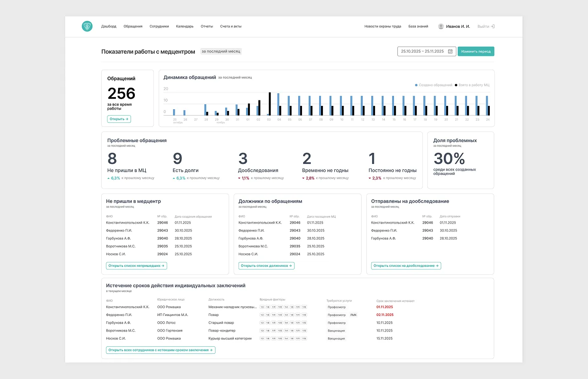588x379 pixels.
Task: Click the user avatar beside Иванов И. И.
Action: point(441,26)
